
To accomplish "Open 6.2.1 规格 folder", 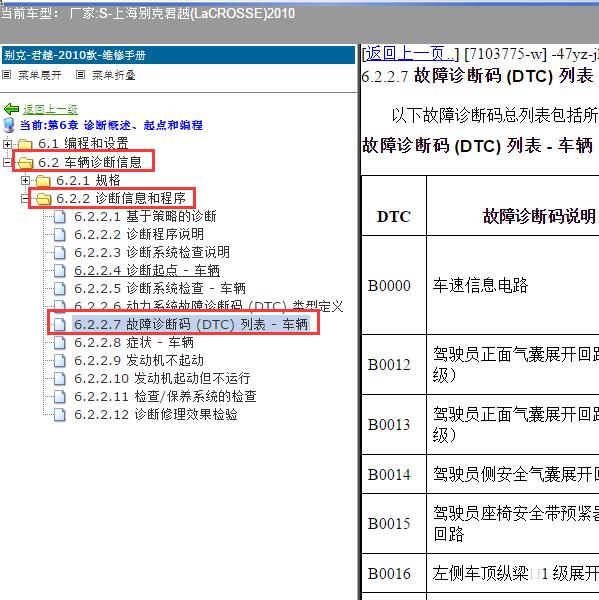I will tap(88, 180).
